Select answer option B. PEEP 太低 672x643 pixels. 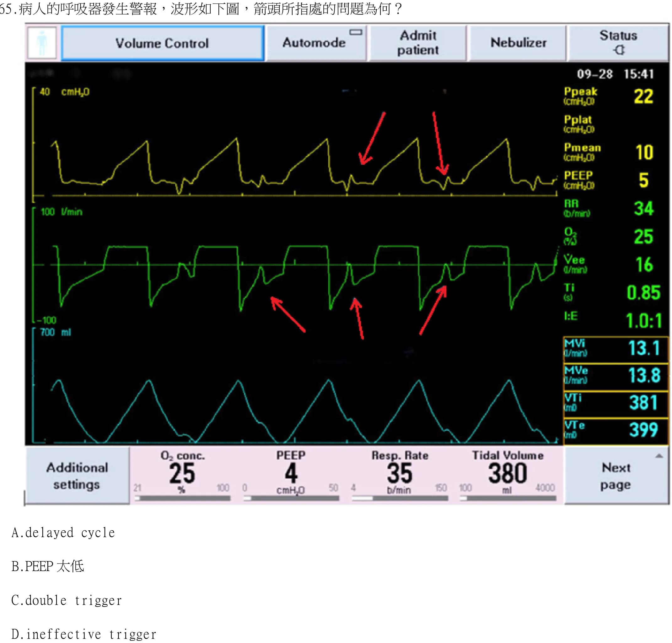tap(48, 566)
